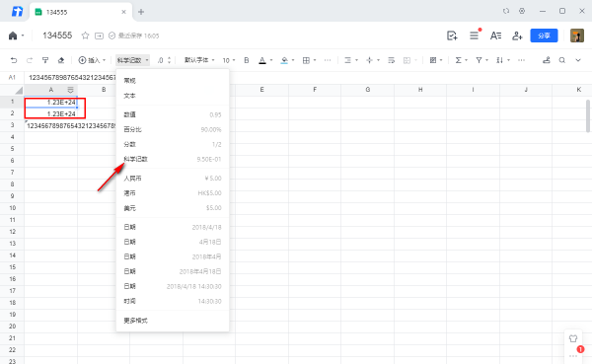The width and height of the screenshot is (592, 364).
Task: Click the Tencent Docs app logo
Action: pyautogui.click(x=17, y=11)
